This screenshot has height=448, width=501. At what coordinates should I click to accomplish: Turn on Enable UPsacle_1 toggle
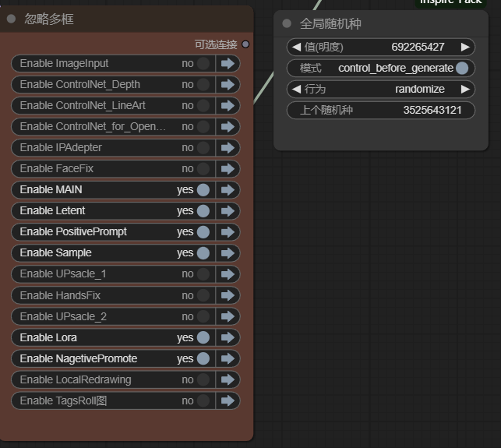tap(203, 274)
